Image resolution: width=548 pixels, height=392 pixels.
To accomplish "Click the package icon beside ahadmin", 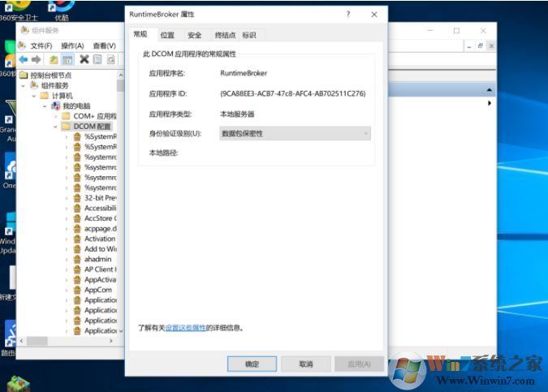I will [77, 259].
